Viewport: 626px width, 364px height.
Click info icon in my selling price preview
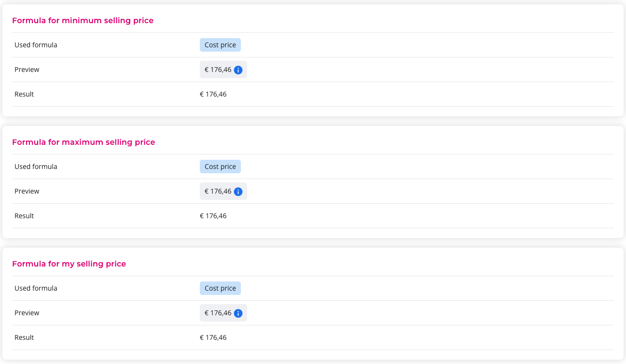(238, 313)
